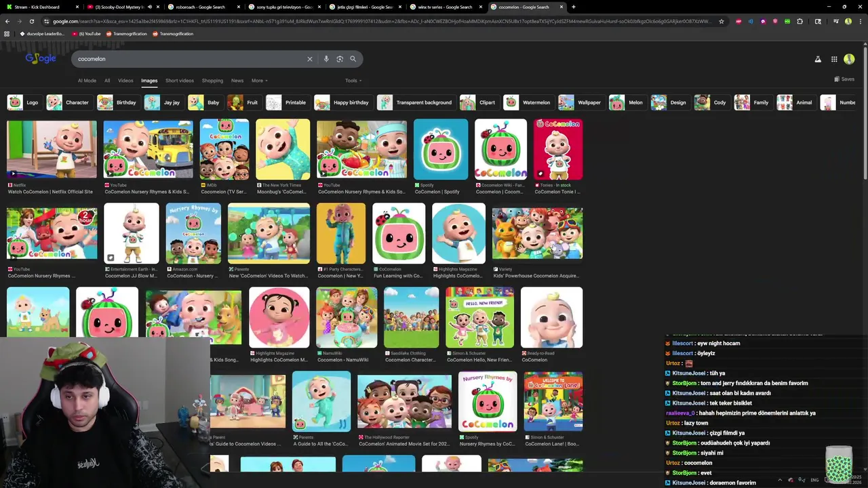This screenshot has width=868, height=488.
Task: Filter images by Fruit chip
Action: 243,102
